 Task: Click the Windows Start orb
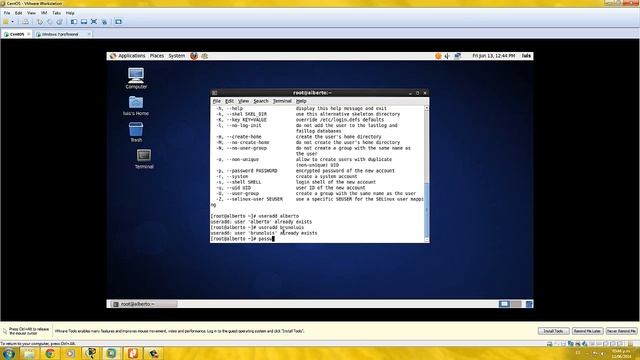coord(9,353)
